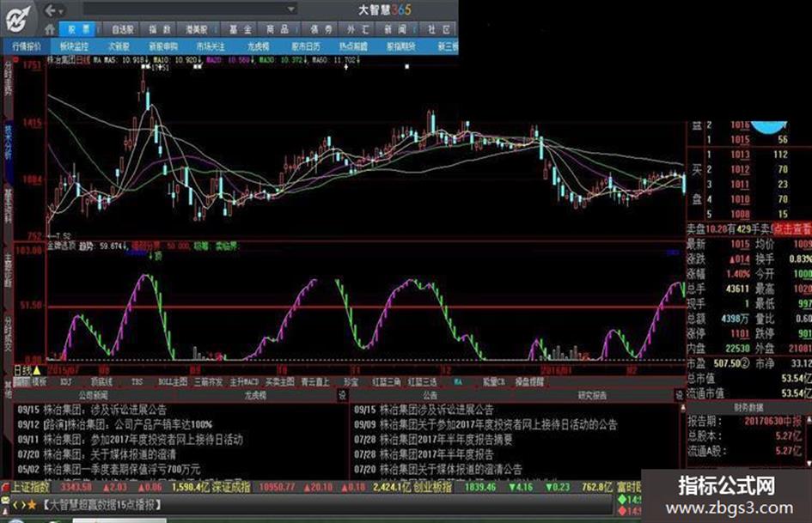Screen dimensions: 812x523
Task: Select the 买卖主图 indicator tab
Action: (279, 381)
